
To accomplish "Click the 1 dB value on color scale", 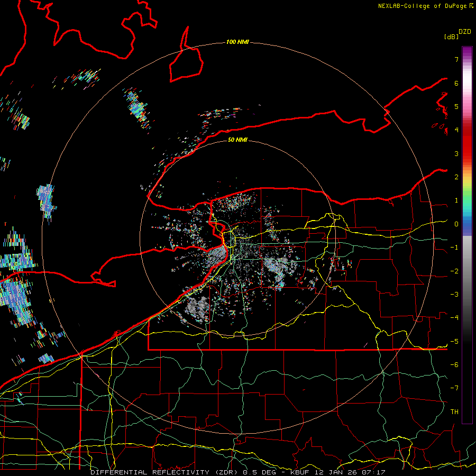I will 456,200.
